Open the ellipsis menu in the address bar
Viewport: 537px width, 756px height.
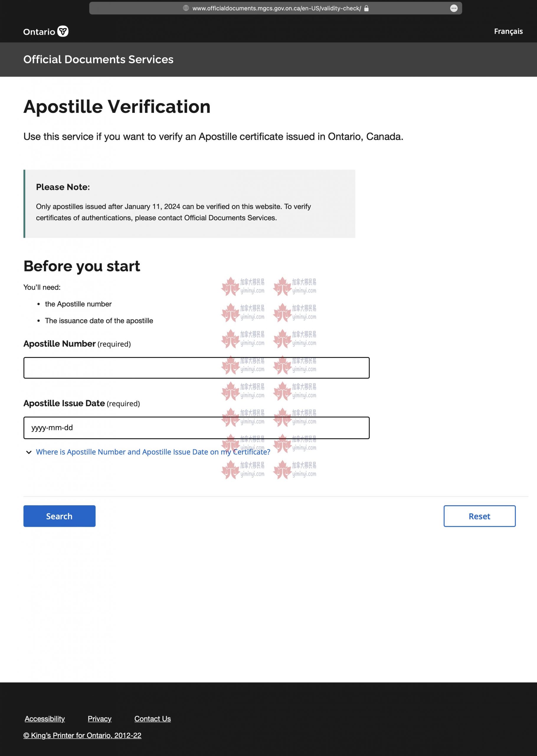tap(454, 8)
